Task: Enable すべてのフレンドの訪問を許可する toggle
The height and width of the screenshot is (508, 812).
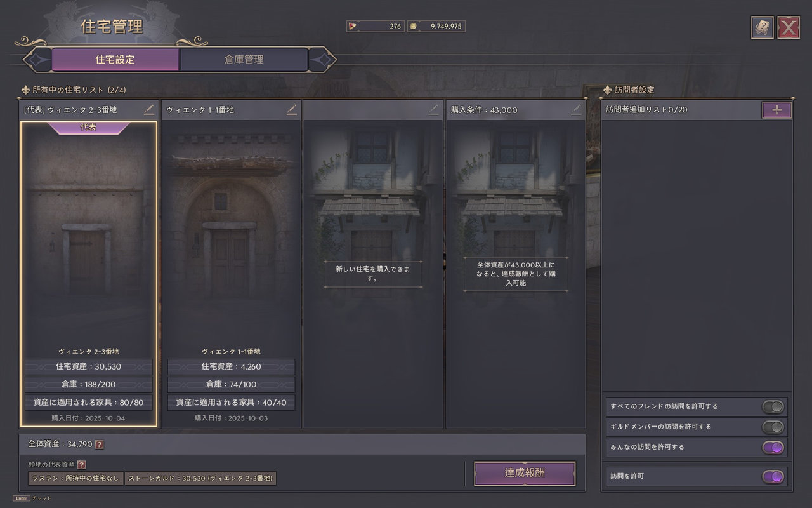Action: click(773, 406)
